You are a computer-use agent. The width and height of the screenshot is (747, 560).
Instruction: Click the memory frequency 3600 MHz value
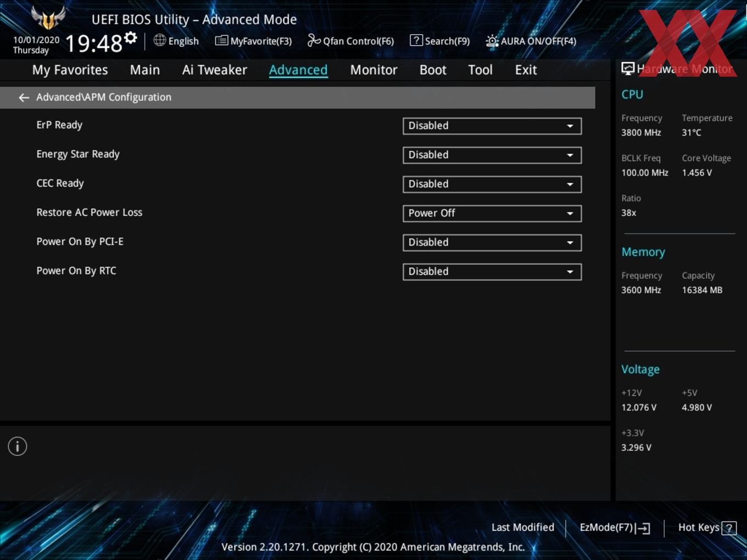tap(641, 290)
